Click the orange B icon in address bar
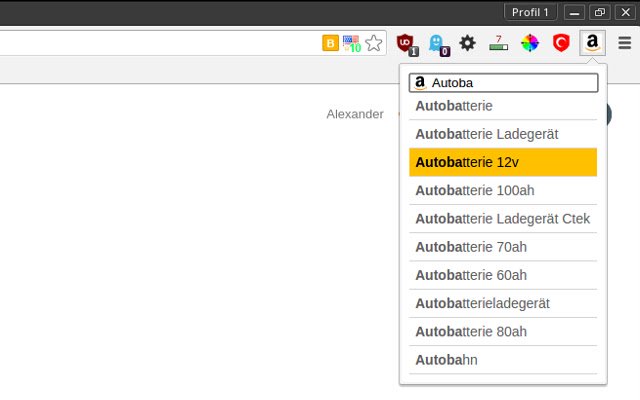Image resolution: width=640 pixels, height=400 pixels. 330,43
